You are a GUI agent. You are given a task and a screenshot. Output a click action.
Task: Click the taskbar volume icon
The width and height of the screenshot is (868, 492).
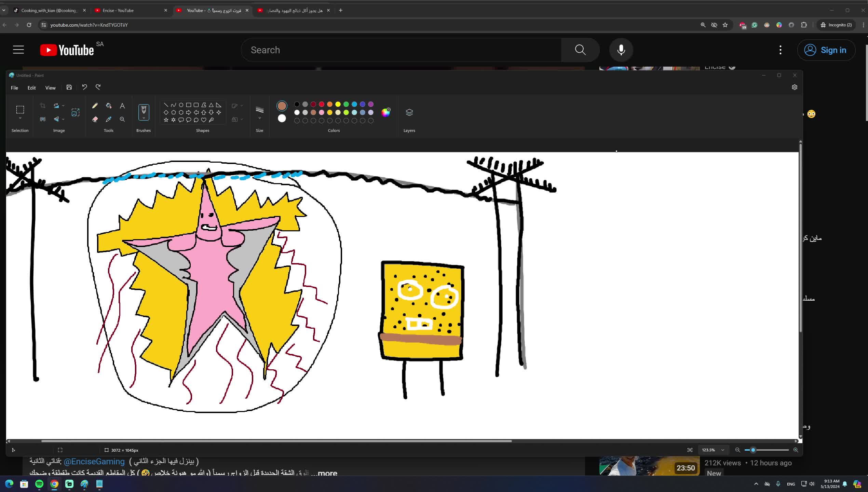point(812,484)
